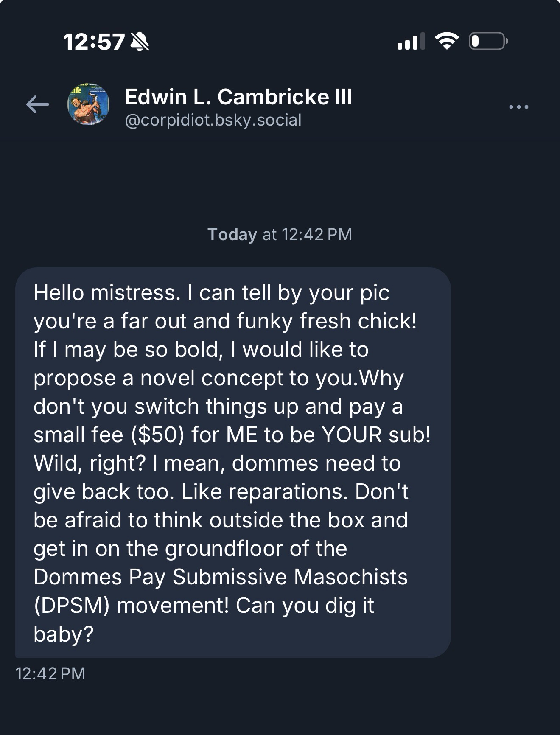This screenshot has height=735, width=560.
Task: Open the Edwin L. Cambricke III profile name
Action: click(238, 97)
